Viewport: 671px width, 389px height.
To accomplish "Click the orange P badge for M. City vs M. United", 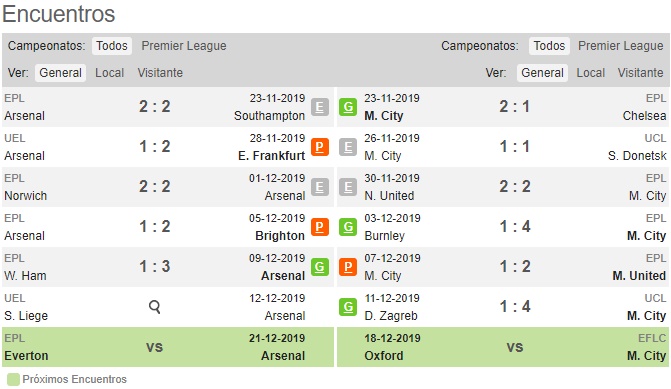I will click(x=348, y=267).
